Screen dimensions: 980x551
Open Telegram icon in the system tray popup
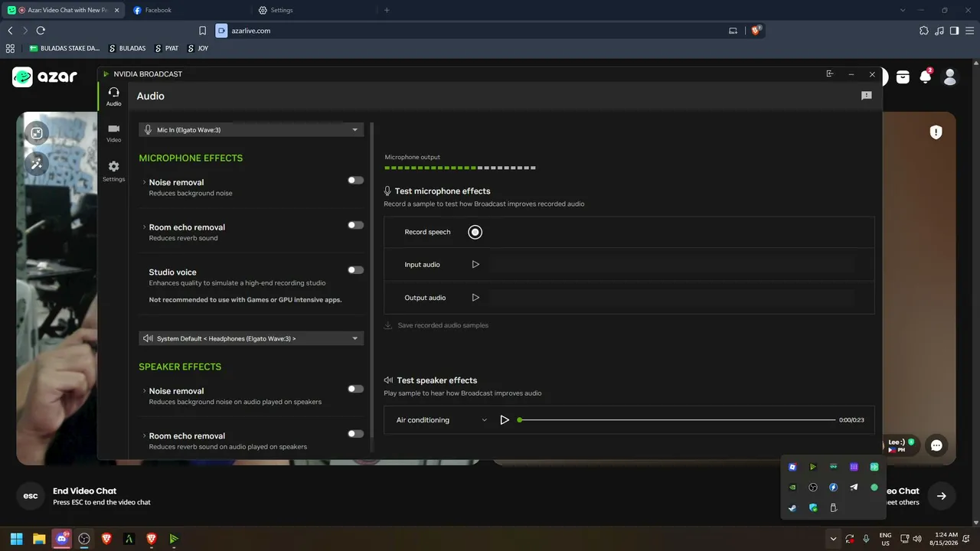click(x=854, y=487)
